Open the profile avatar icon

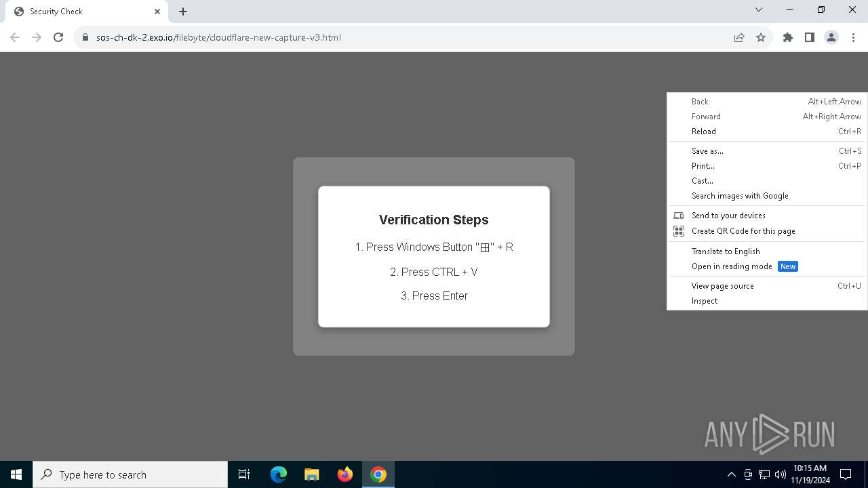click(x=831, y=37)
